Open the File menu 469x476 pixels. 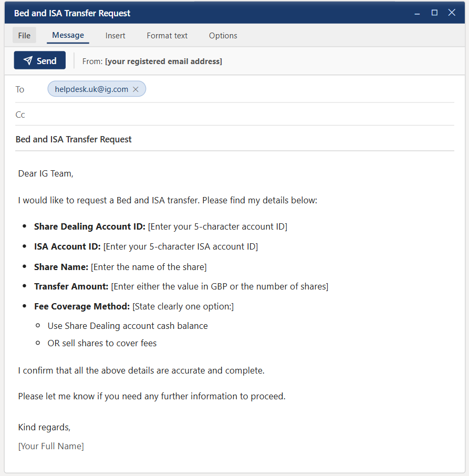tap(24, 36)
